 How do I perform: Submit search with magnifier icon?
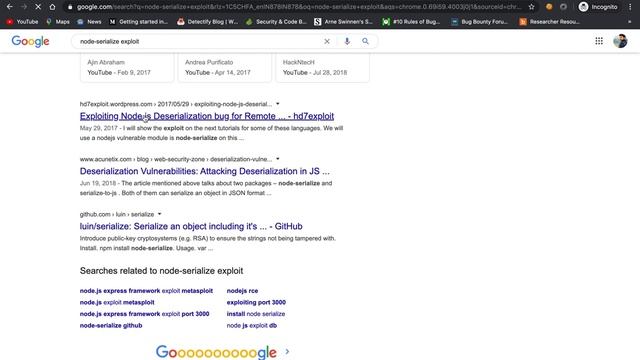365,41
